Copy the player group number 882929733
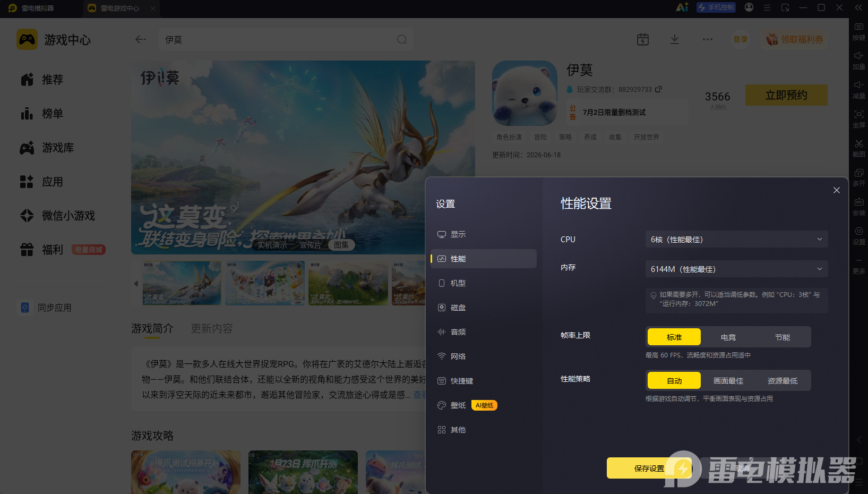Screen dimensions: 868x494 tap(658, 89)
